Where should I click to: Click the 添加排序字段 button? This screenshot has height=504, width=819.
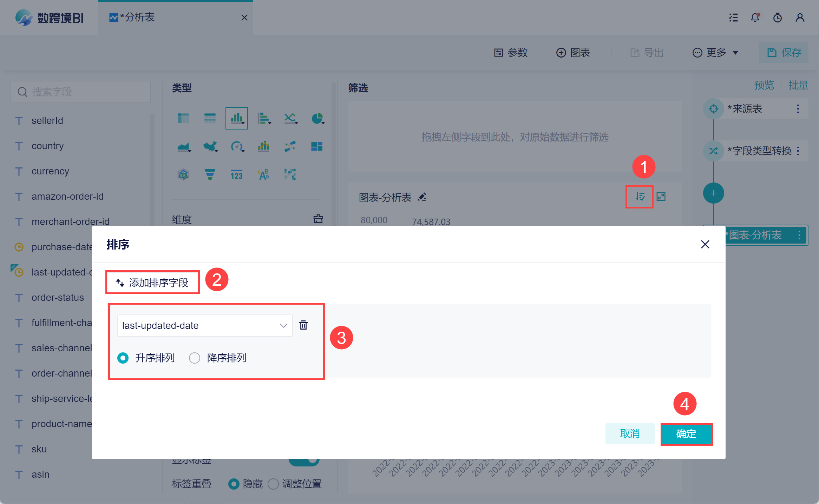pyautogui.click(x=153, y=282)
